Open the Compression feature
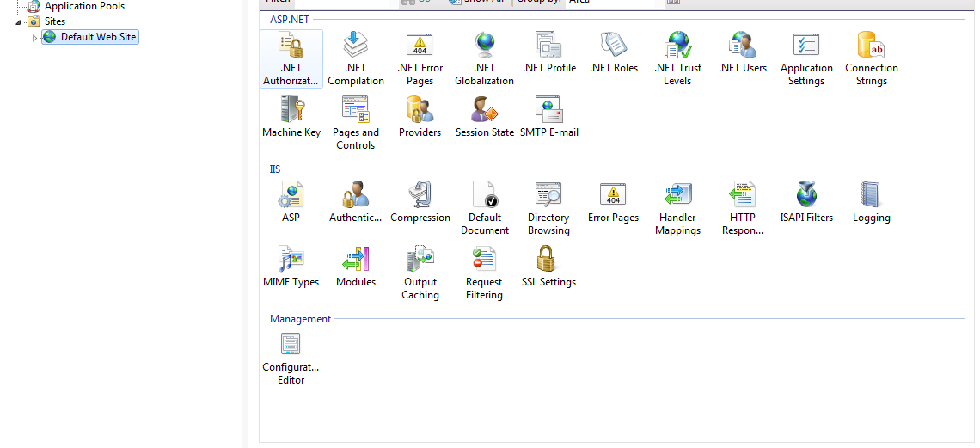The height and width of the screenshot is (448, 980). [x=420, y=202]
